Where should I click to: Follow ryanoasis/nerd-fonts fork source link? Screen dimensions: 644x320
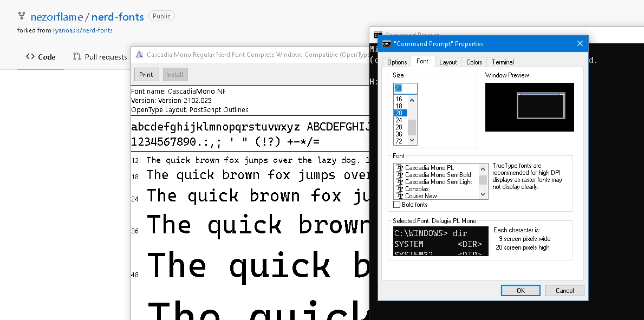pos(82,30)
